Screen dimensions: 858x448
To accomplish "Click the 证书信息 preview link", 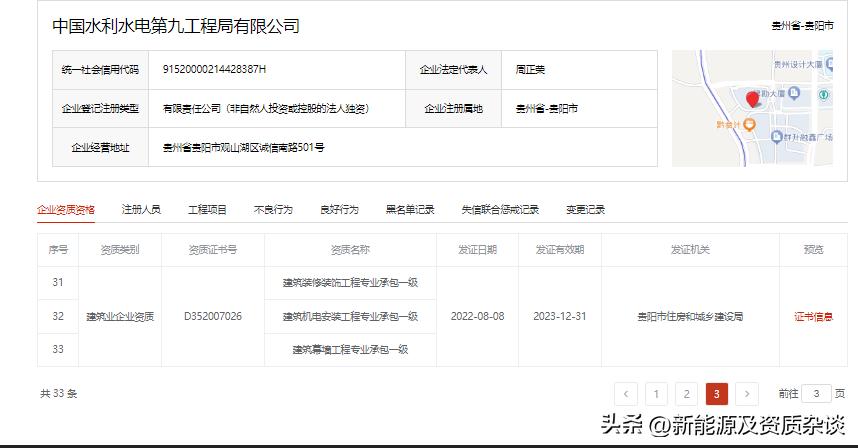I will coord(813,317).
